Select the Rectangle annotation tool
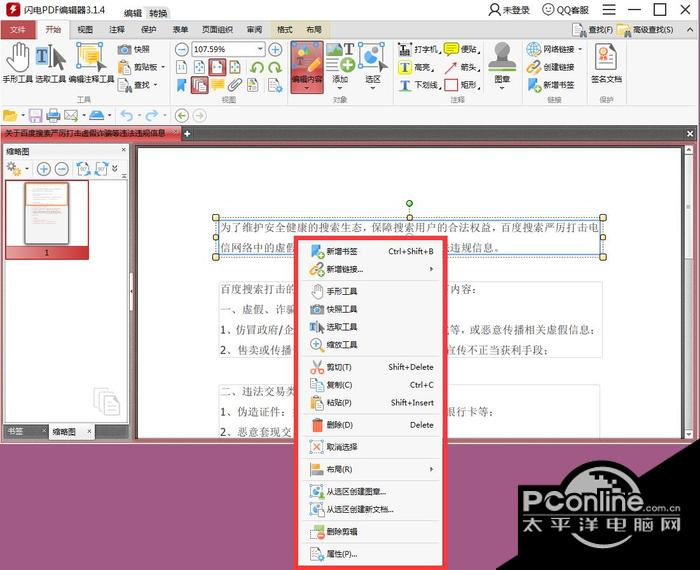Image resolution: width=700 pixels, height=570 pixels. pos(462,85)
